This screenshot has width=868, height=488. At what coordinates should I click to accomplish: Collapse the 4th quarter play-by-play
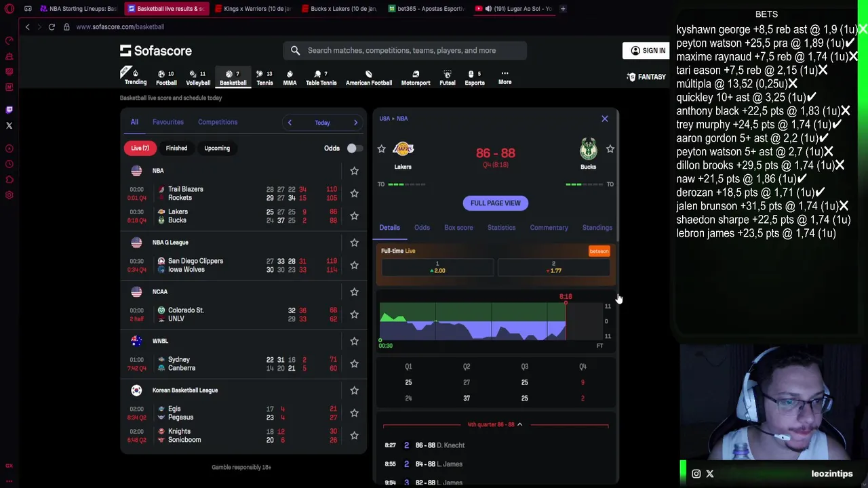point(496,424)
